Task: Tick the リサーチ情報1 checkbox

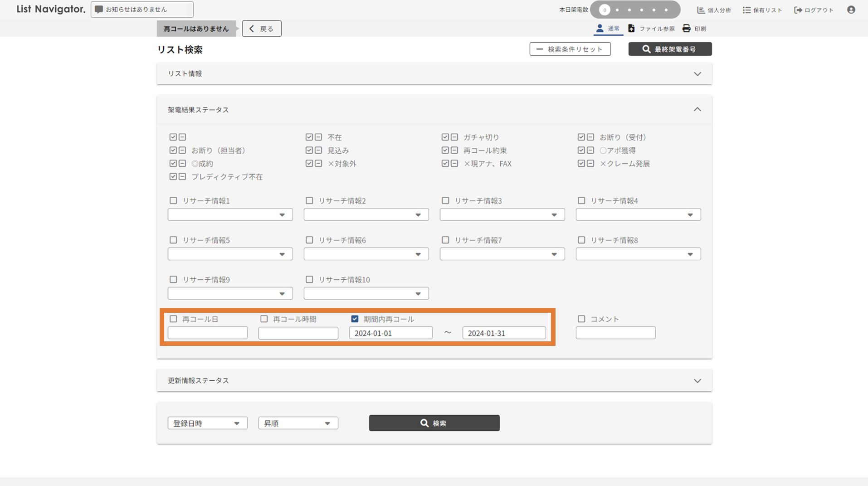Action: (x=173, y=200)
